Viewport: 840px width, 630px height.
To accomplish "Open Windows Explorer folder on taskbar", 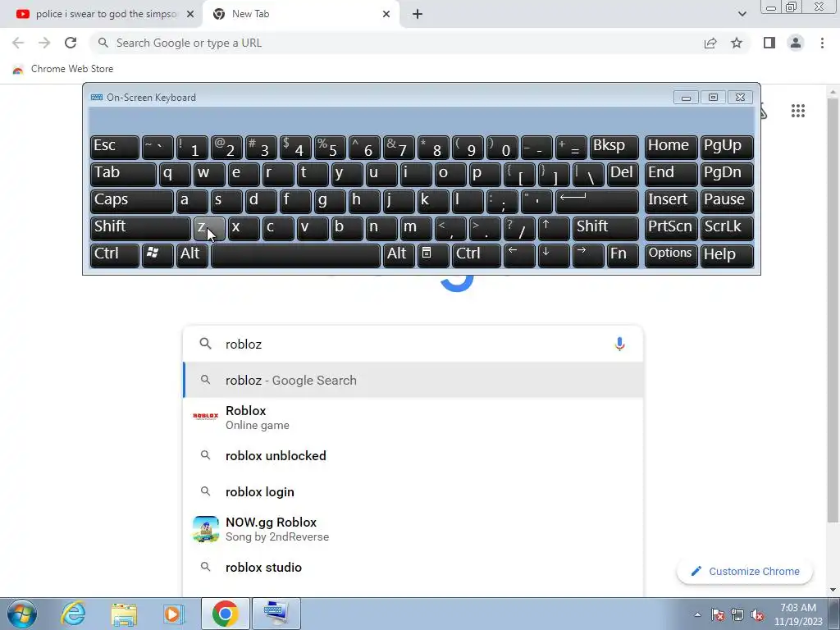I will tap(124, 614).
